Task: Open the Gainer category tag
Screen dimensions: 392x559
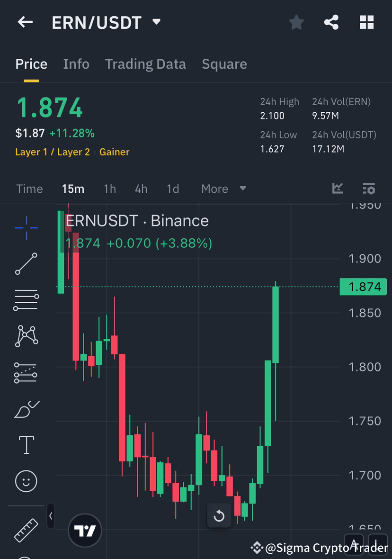Action: [x=114, y=152]
